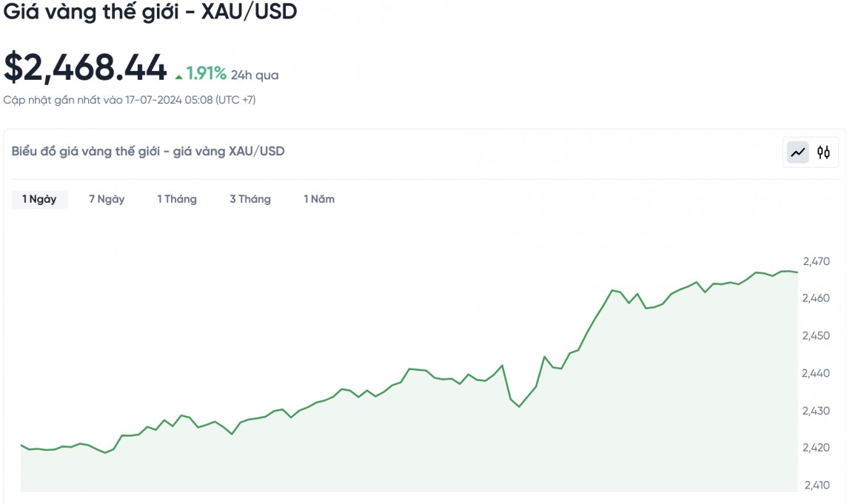Click the $2,468.44 price value
This screenshot has height=504, width=847.
click(x=86, y=68)
